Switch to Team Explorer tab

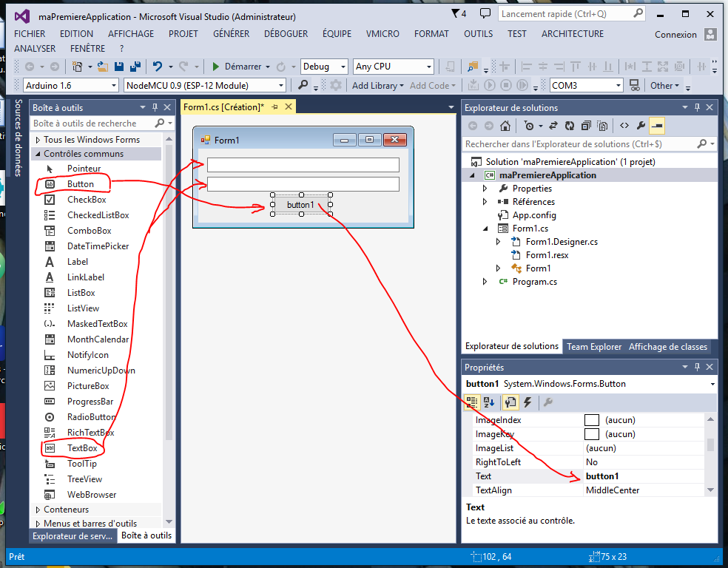(x=594, y=347)
